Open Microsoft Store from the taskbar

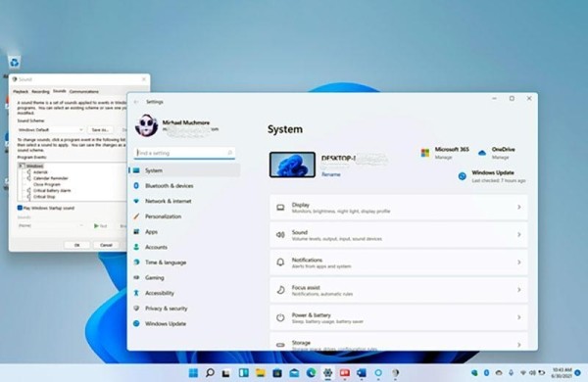(x=277, y=372)
